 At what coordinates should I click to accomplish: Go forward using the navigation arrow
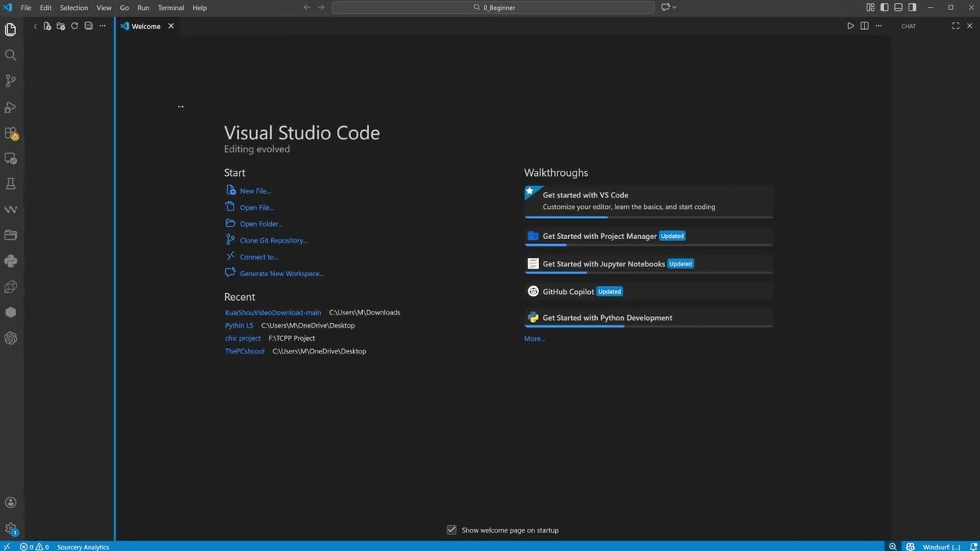[x=321, y=8]
